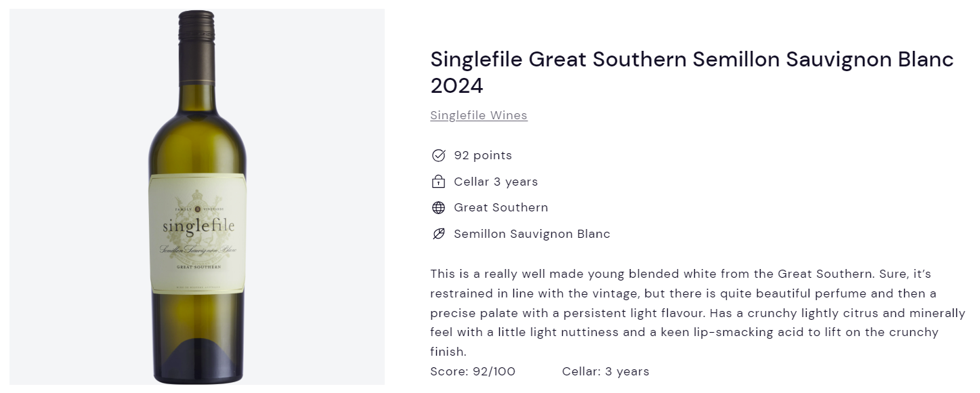Screen dimensions: 980x393
Task: Select the 92 points text
Action: [483, 155]
